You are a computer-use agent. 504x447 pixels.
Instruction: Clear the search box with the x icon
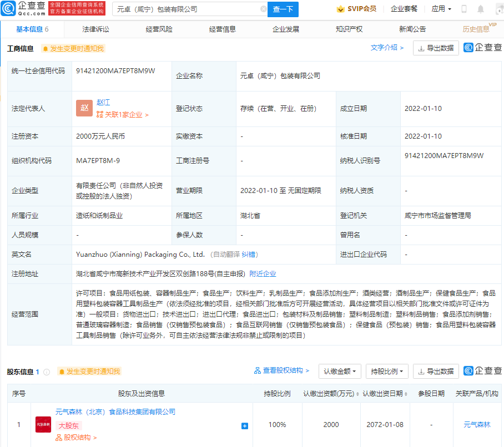(x=263, y=9)
